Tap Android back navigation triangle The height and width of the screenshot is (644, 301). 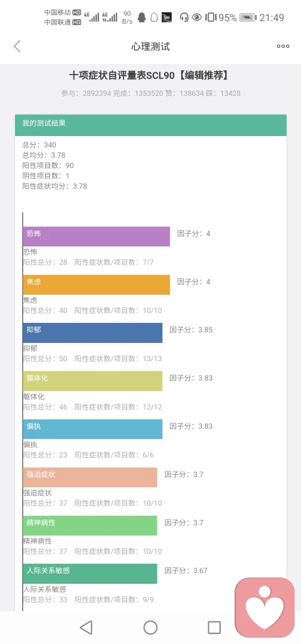click(x=86, y=627)
